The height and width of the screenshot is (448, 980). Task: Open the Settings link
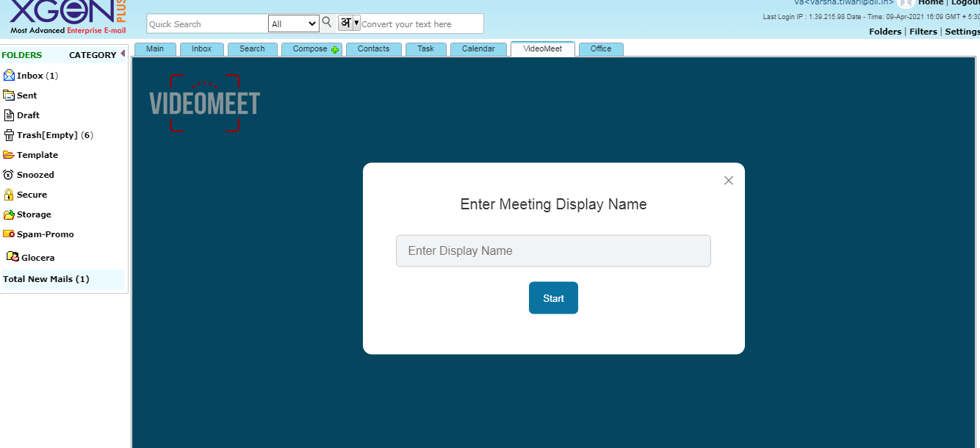(962, 32)
